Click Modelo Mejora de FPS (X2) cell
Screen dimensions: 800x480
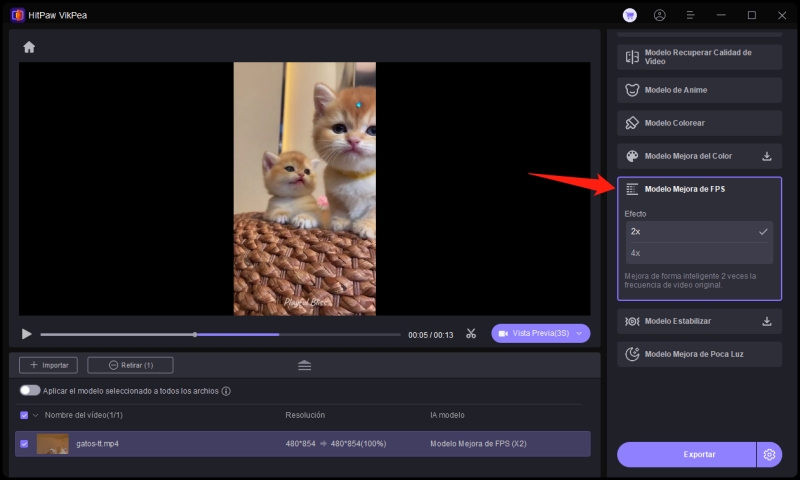pos(478,444)
